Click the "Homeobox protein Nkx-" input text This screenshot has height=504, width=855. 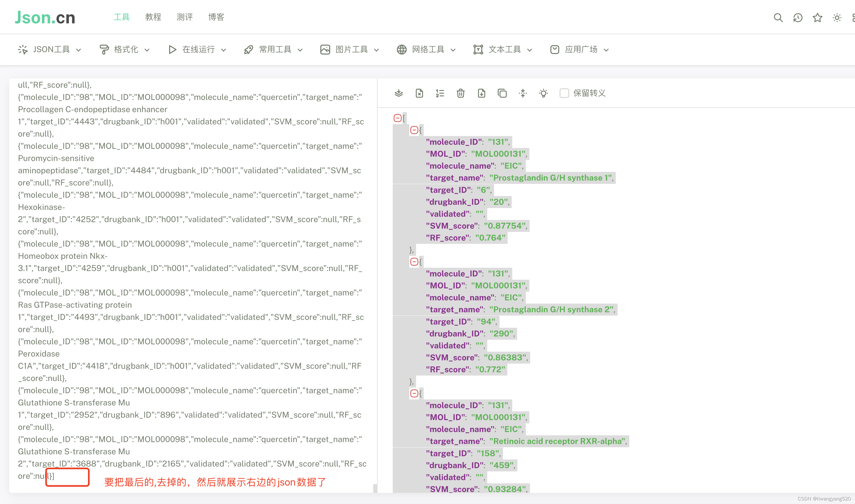point(62,256)
